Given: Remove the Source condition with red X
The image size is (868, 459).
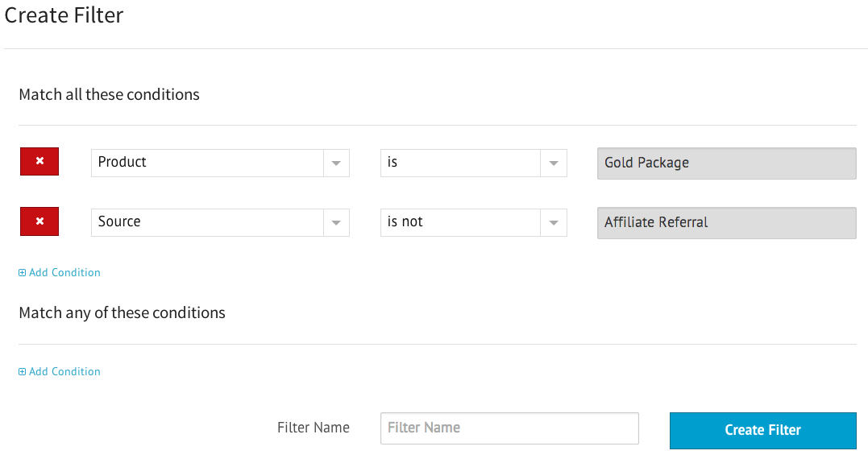Looking at the screenshot, I should point(39,221).
